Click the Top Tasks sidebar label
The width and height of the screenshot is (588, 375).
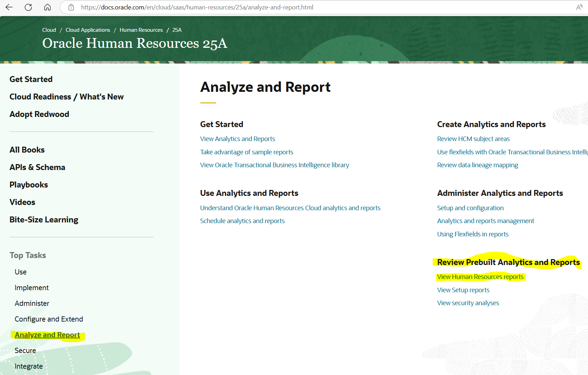28,255
